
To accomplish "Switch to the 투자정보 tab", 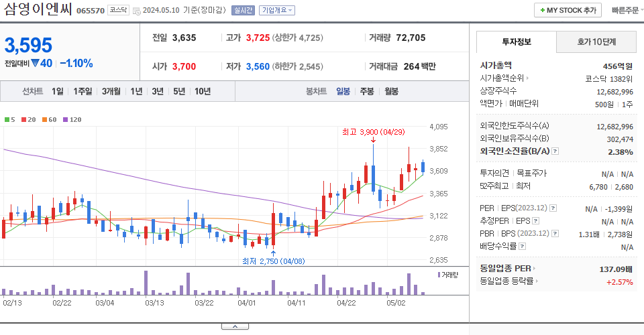I will point(517,42).
